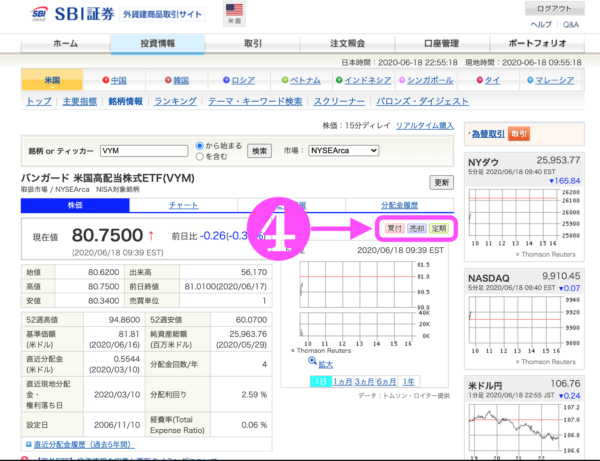The width and height of the screenshot is (600, 461).
Task: Open 直近分配金履歴（過去5年間）link
Action: [84, 444]
